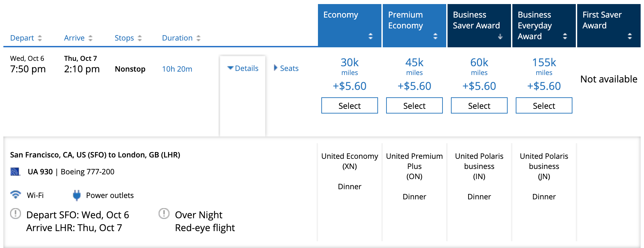
Task: Click the Stops column sort arrows
Action: pyautogui.click(x=140, y=38)
